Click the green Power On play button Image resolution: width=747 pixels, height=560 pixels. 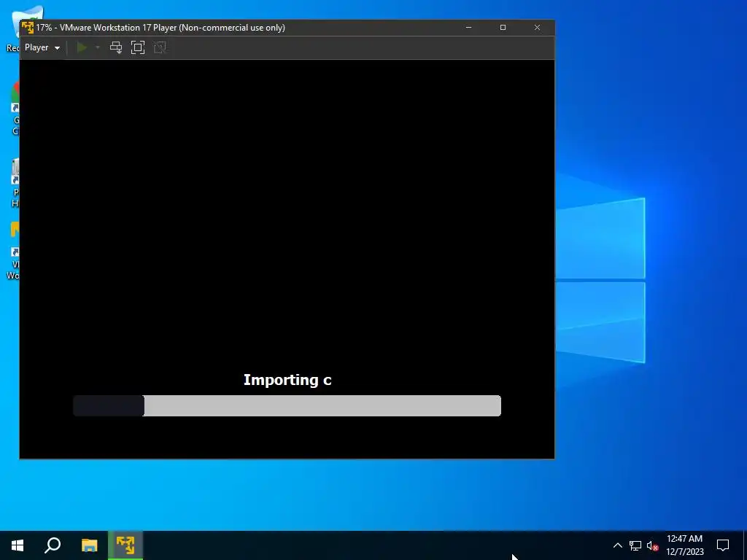[82, 47]
